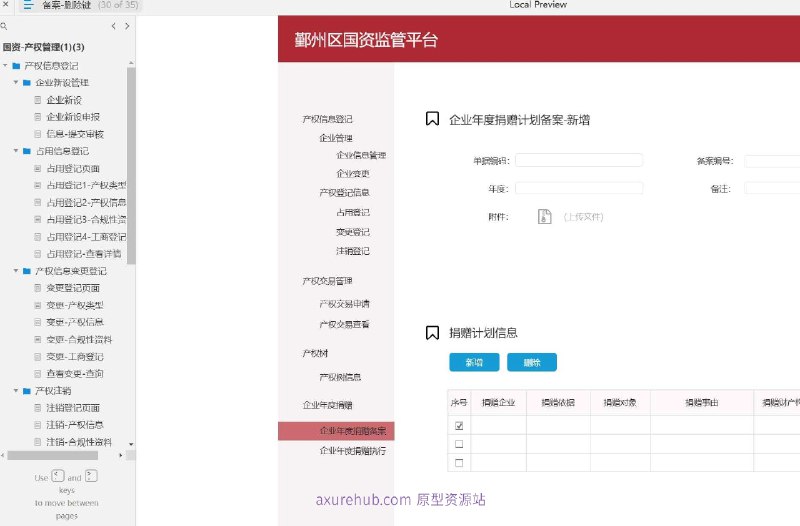
Task: Open the sitemap hamburger menu icon
Action: tap(28, 5)
